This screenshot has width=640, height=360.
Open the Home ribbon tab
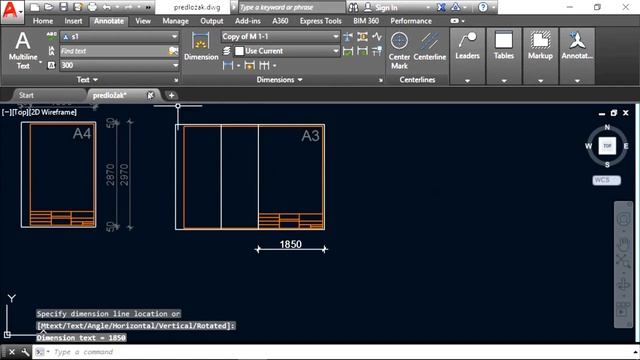click(x=43, y=21)
